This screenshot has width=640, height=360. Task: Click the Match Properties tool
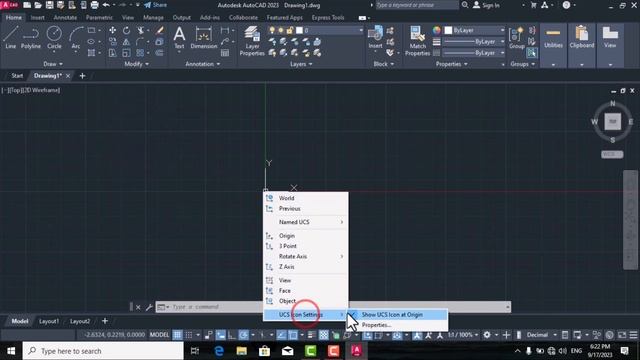pyautogui.click(x=417, y=41)
